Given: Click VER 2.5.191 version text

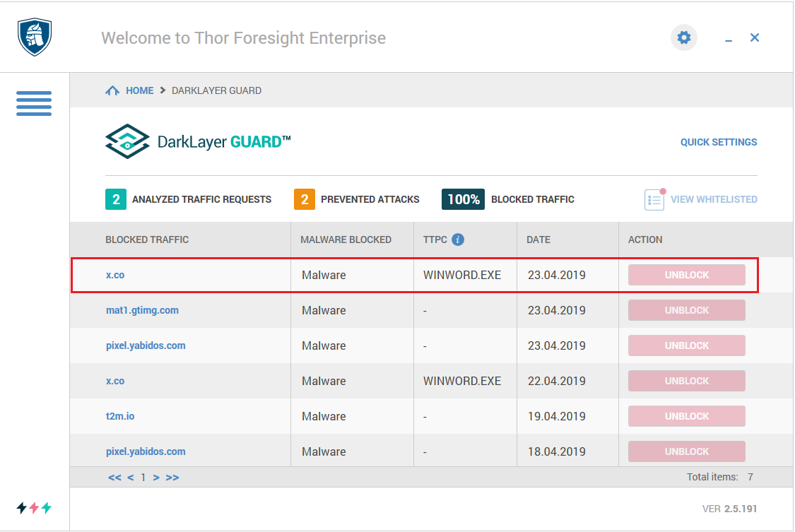Looking at the screenshot, I should [729, 509].
